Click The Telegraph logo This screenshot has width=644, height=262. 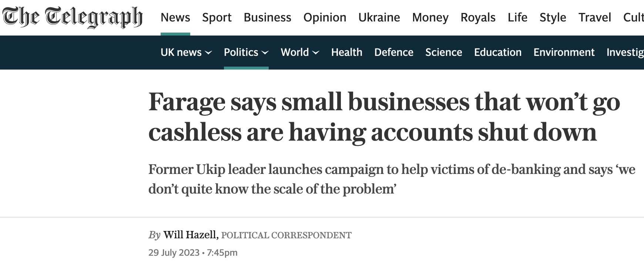[x=73, y=17]
